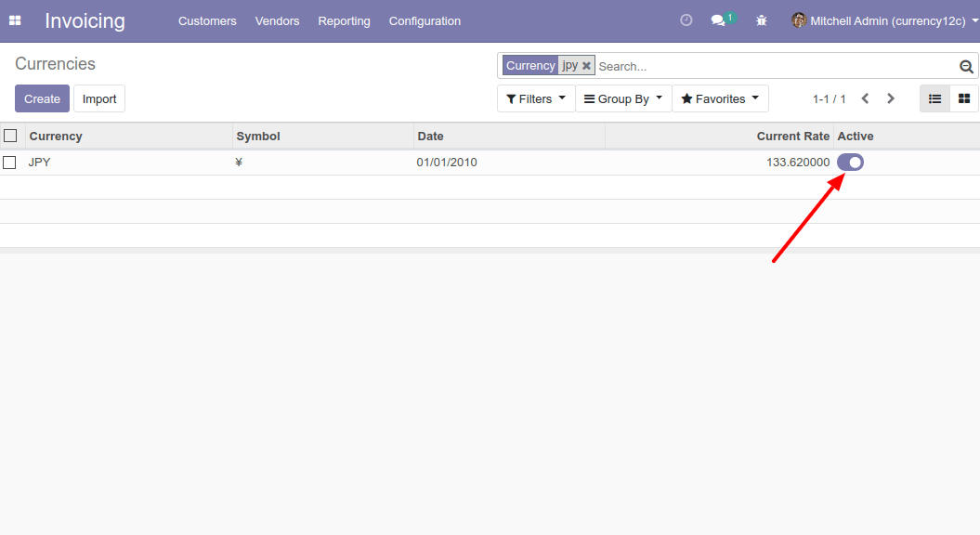
Task: Open the conversations chat icon
Action: pos(719,20)
